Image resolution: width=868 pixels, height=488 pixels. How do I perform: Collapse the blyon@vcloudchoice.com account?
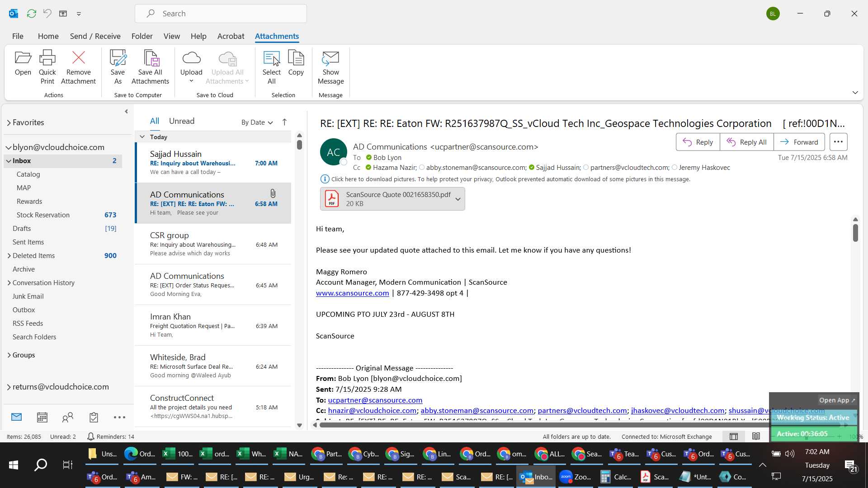tap(9, 147)
